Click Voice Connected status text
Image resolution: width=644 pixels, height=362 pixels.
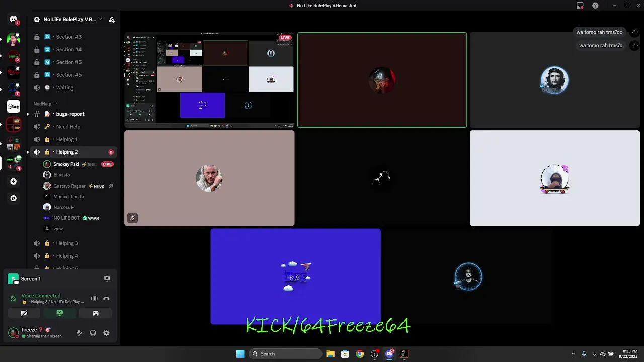(x=41, y=296)
